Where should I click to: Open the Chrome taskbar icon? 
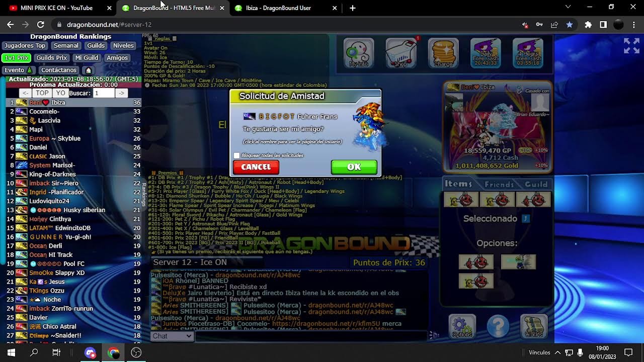[113, 352]
